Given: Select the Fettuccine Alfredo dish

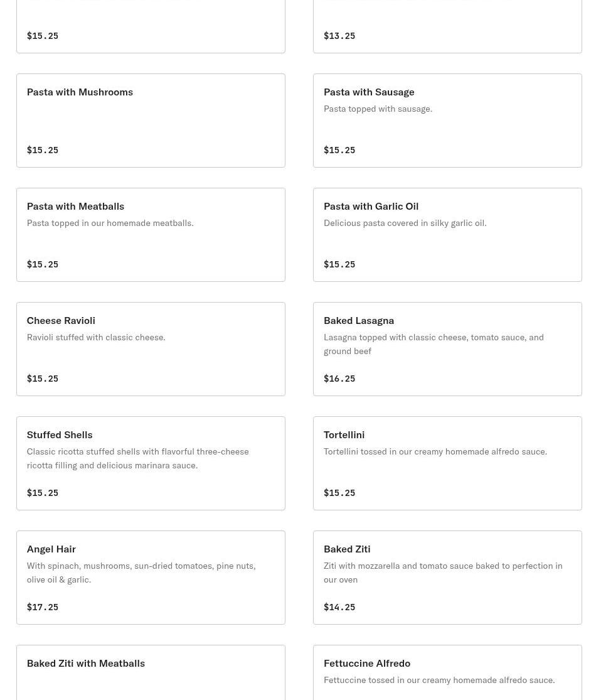Looking at the screenshot, I should [447, 673].
